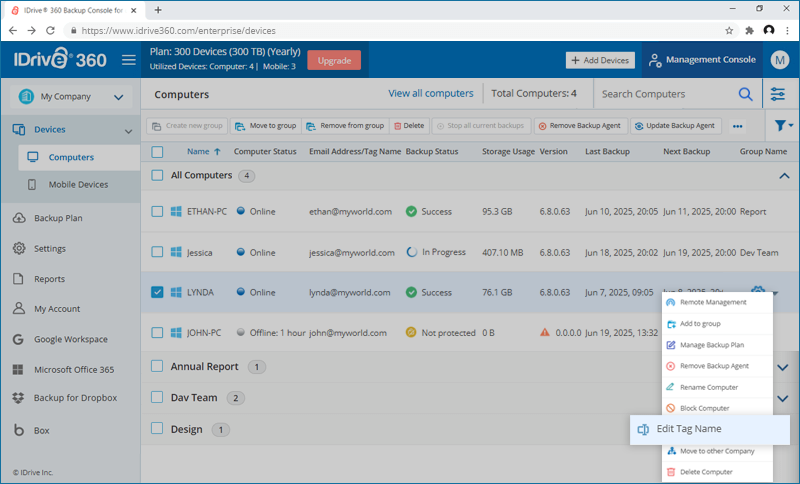Check the JOHN-PC checkbox
This screenshot has width=800, height=484.
(x=157, y=333)
